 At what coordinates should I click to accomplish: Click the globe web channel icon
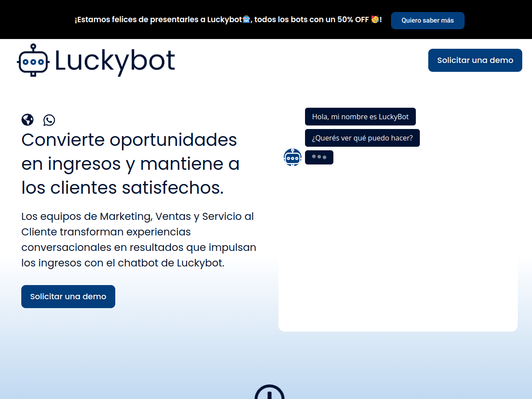click(27, 120)
